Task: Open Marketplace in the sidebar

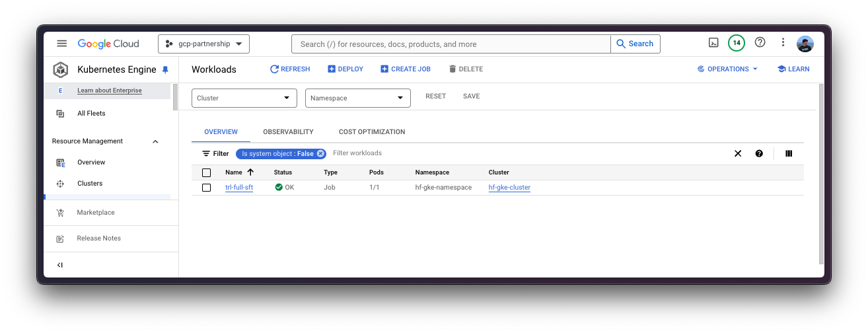Action: point(96,213)
